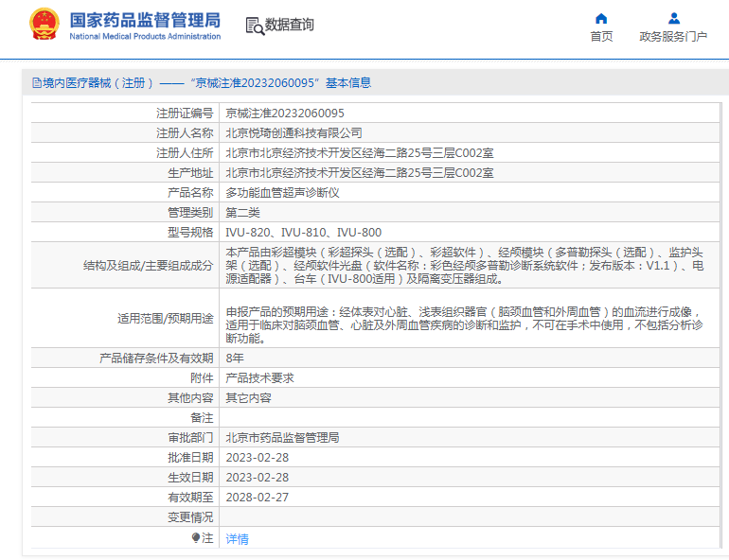Click the product structure description paragraph
This screenshot has width=729, height=560.
(465, 266)
